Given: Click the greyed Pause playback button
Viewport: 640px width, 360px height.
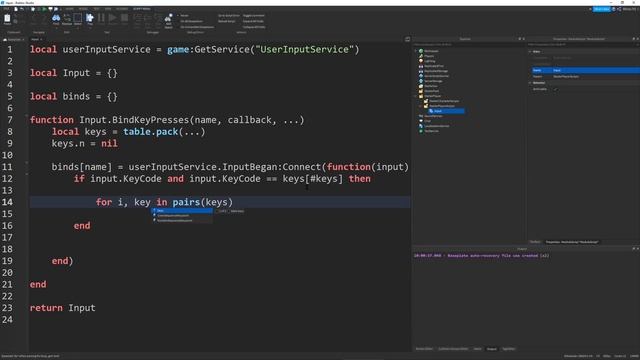Looking at the screenshot, I should coord(101,18).
